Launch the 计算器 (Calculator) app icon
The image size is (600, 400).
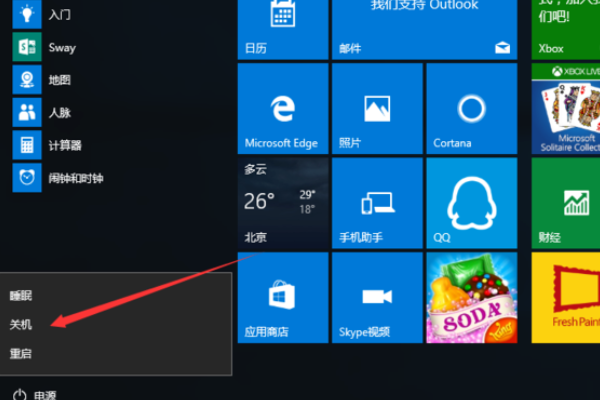tap(27, 145)
